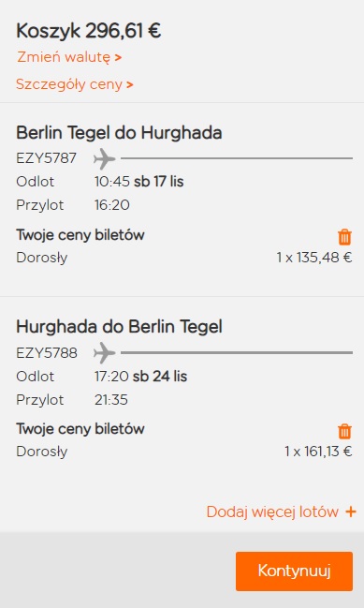
Task: Click the 1 x 161,13 € adult price
Action: coord(318,452)
